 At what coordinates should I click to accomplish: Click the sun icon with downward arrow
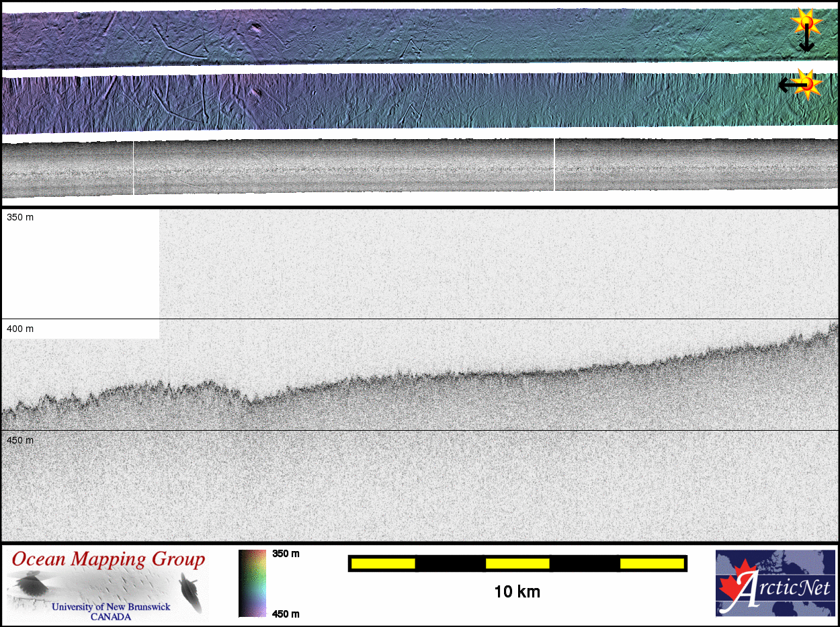tap(806, 25)
